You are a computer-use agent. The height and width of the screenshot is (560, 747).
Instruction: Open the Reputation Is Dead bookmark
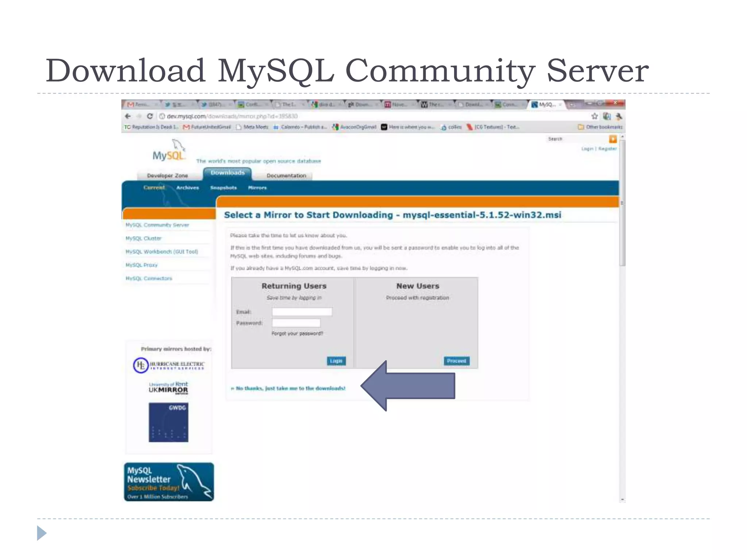(151, 127)
